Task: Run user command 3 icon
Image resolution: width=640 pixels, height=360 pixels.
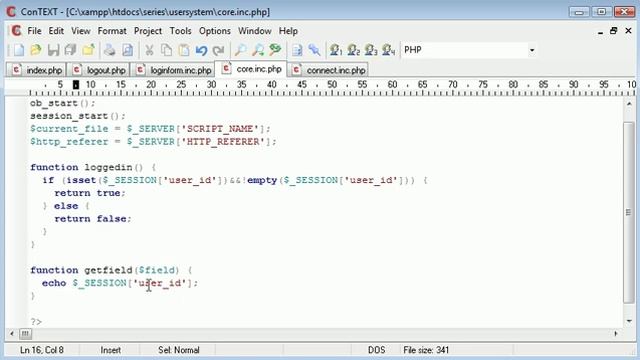Action: pyautogui.click(x=371, y=50)
